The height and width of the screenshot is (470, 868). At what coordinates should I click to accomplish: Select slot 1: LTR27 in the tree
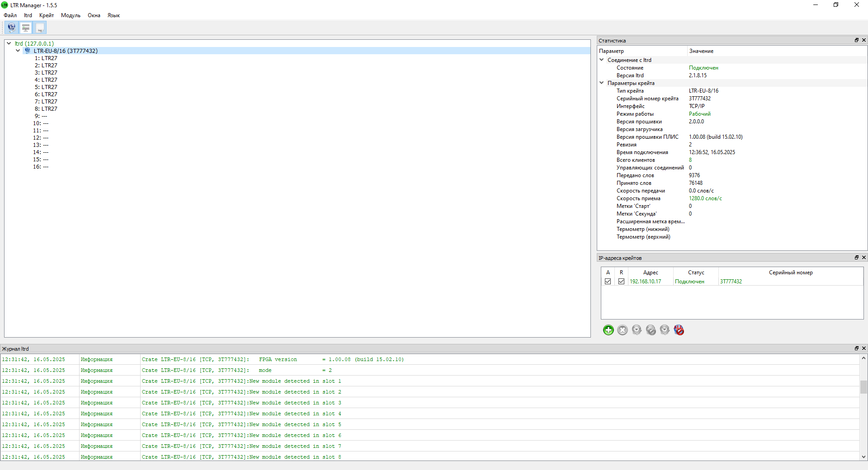click(x=46, y=58)
